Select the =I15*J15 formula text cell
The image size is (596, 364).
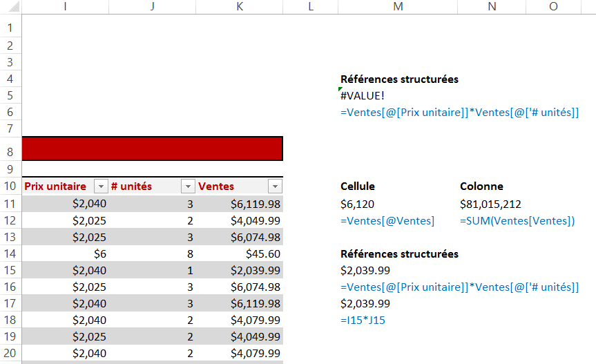point(363,320)
